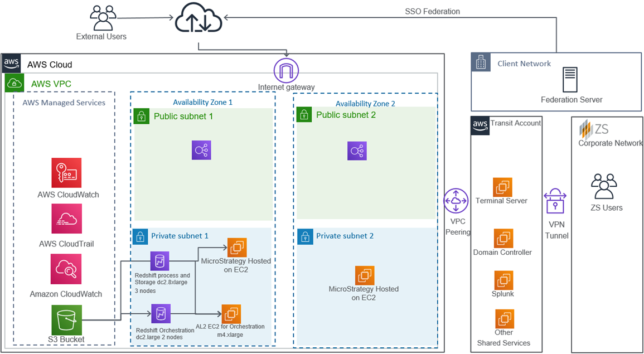Click the Private subnet 2 lock icon
The height and width of the screenshot is (354, 644).
tap(304, 236)
